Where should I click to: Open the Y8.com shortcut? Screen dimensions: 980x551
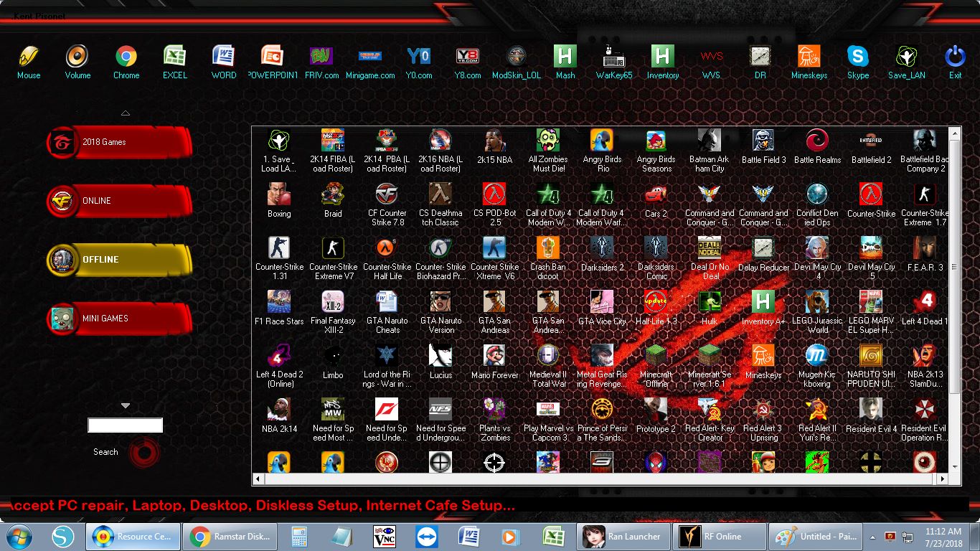click(468, 62)
